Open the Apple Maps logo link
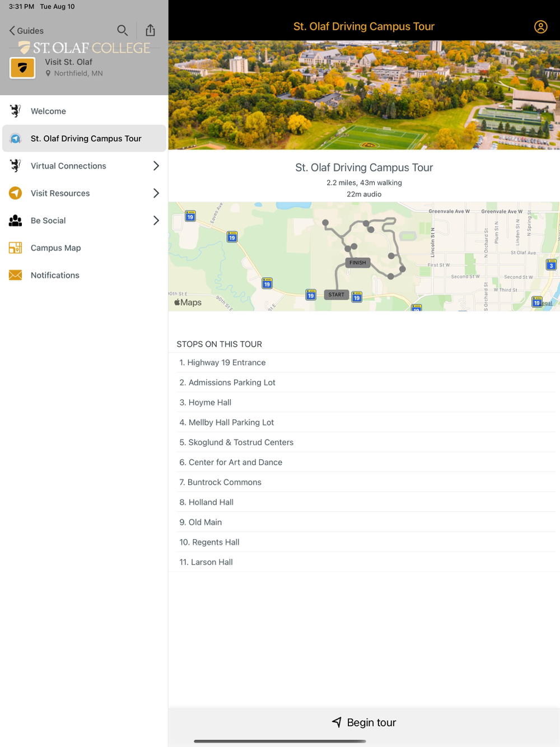 pyautogui.click(x=188, y=302)
